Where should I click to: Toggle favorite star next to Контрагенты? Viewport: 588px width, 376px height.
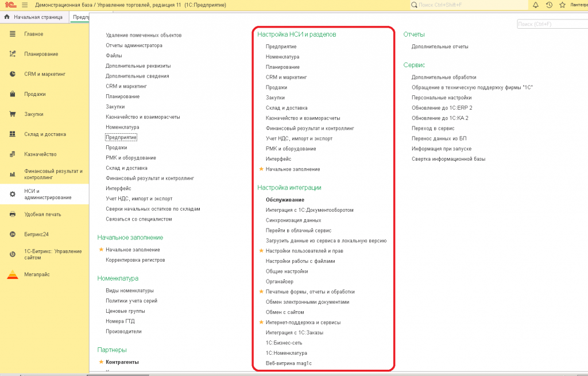[x=101, y=362]
